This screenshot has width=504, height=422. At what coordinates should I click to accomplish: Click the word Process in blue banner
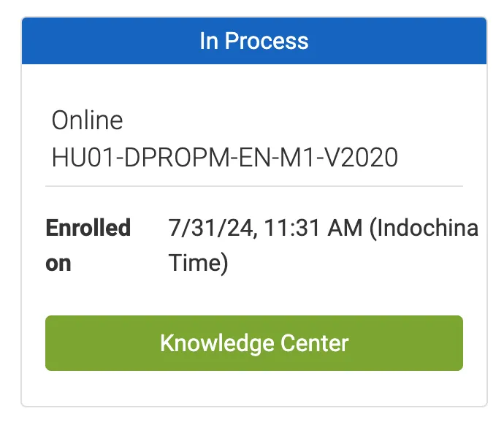click(x=267, y=41)
